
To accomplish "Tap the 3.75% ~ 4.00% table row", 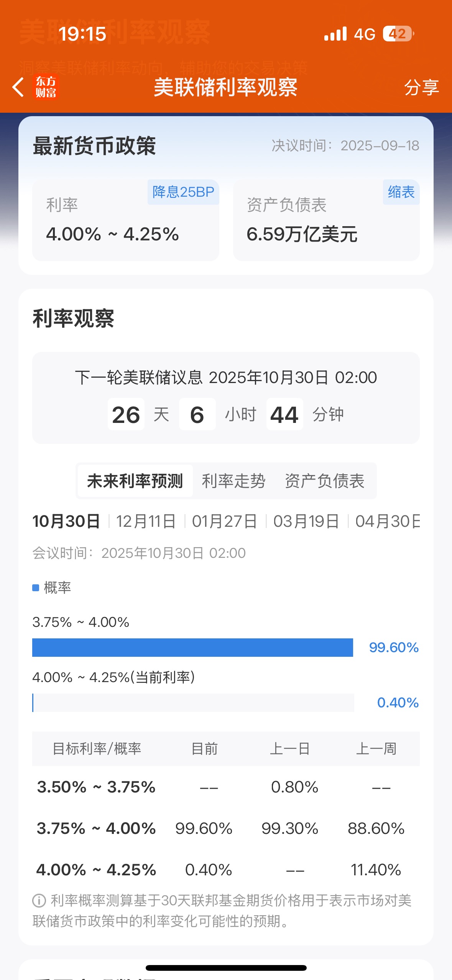I will pyautogui.click(x=226, y=829).
